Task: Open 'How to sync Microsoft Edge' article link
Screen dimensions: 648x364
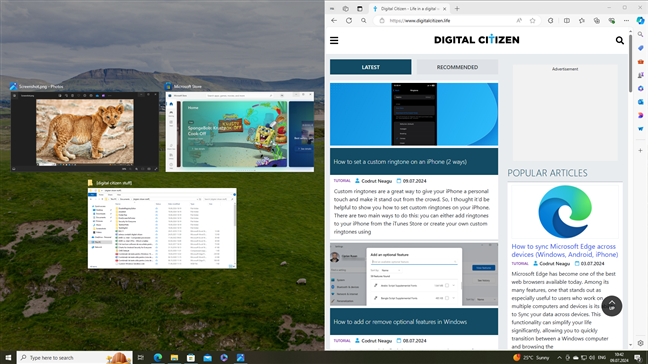Action: click(x=565, y=250)
